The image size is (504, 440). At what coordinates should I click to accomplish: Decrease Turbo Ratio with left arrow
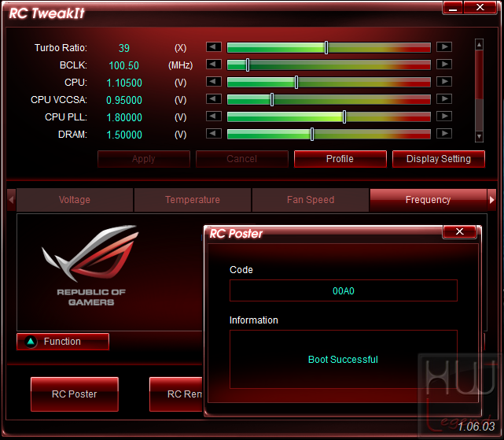[x=214, y=47]
